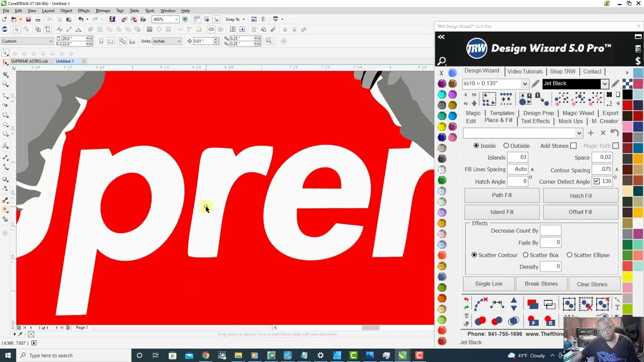Image resolution: width=644 pixels, height=362 pixels.
Task: Click the path nodes with red X icon
Action: tap(480, 304)
